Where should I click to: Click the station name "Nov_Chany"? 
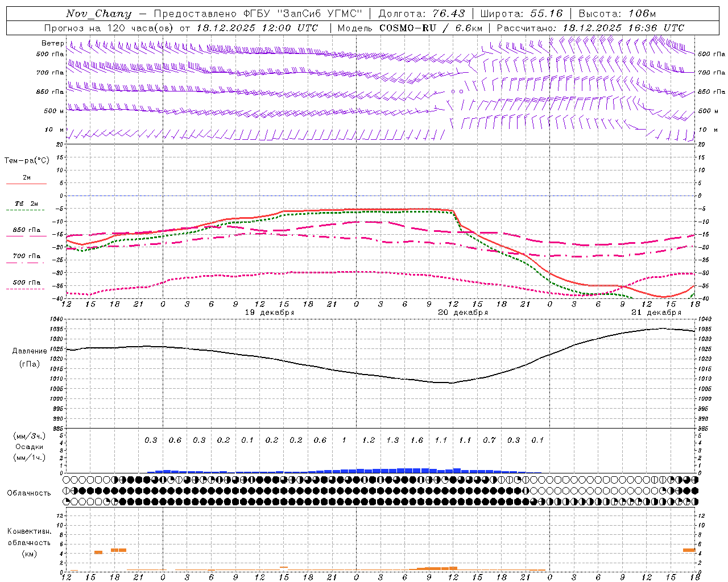(x=98, y=14)
